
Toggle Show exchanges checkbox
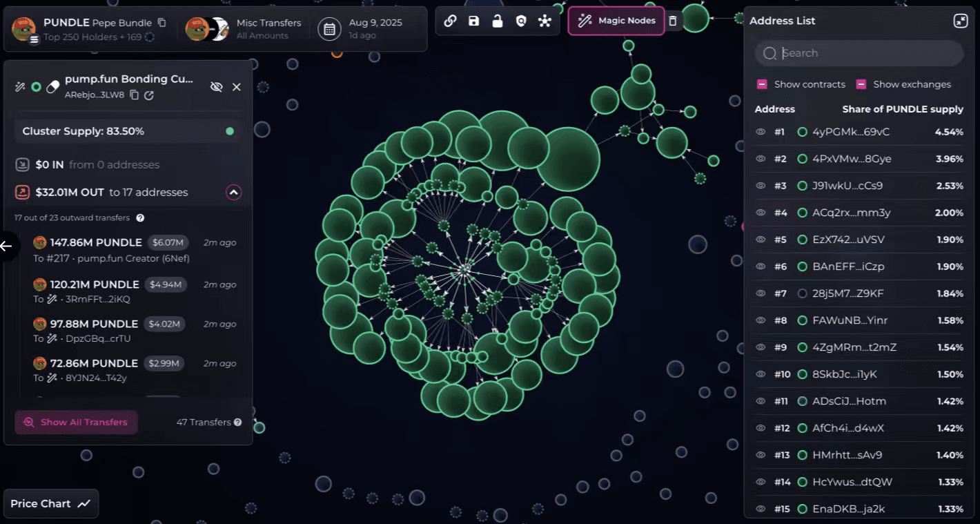(x=861, y=84)
